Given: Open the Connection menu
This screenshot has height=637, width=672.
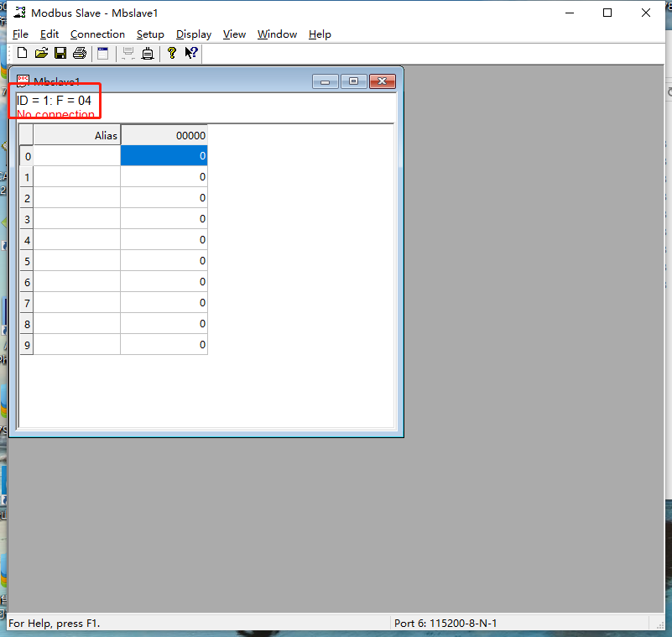Looking at the screenshot, I should [97, 34].
